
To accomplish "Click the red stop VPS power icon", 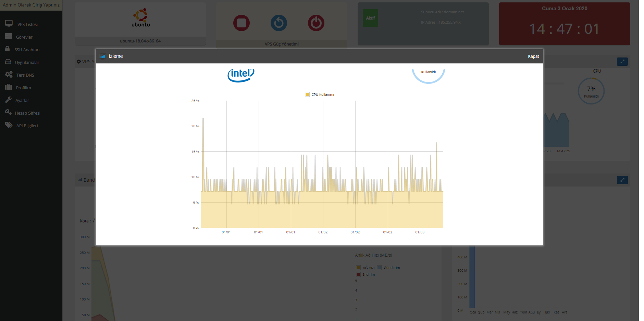I will coord(241,23).
